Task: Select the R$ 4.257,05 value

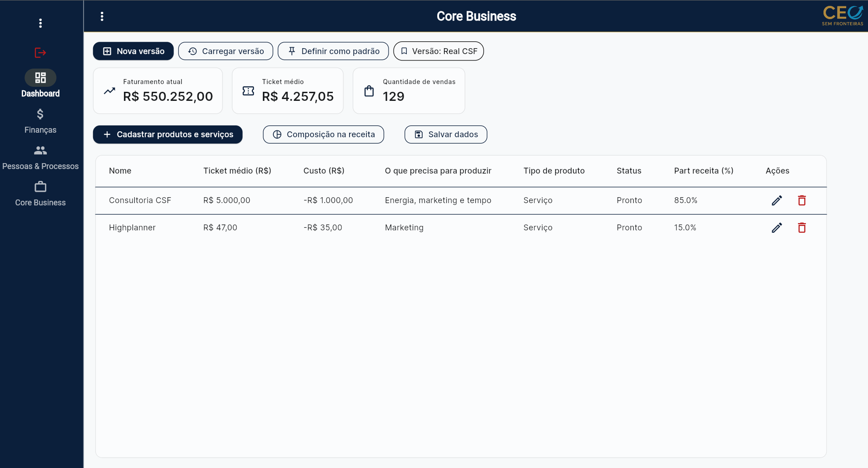Action: coord(298,96)
